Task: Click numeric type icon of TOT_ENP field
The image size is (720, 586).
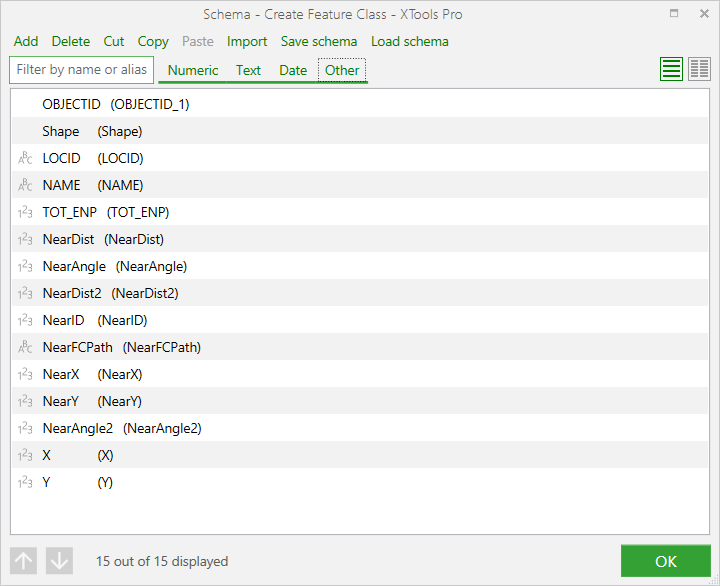Action: point(25,212)
